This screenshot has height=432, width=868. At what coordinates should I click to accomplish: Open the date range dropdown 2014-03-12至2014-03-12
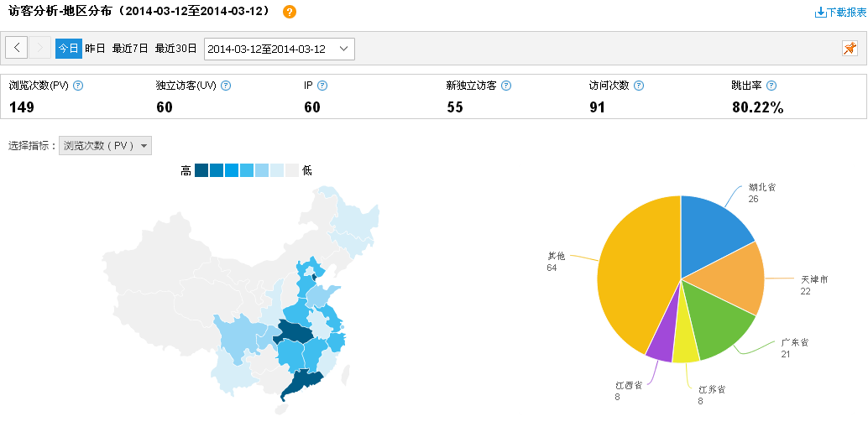tap(280, 49)
